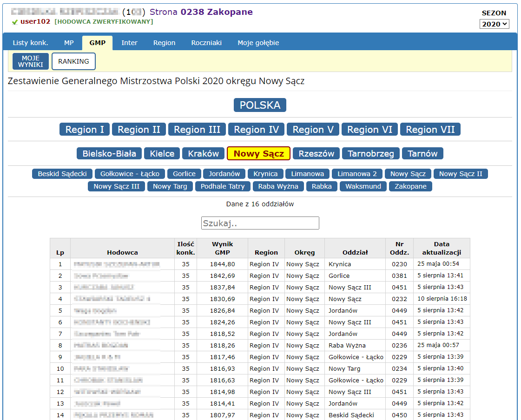
Task: Switch to the Listy konk. tab
Action: (x=30, y=43)
